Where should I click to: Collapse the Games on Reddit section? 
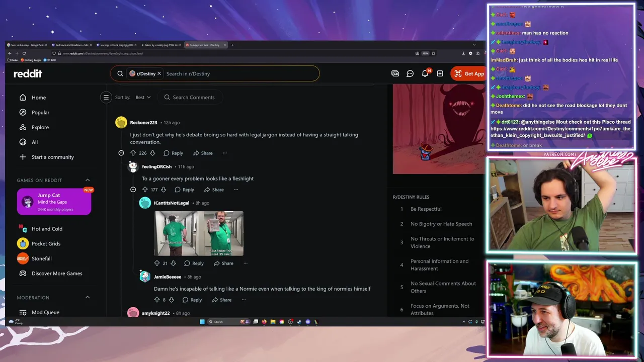point(88,180)
